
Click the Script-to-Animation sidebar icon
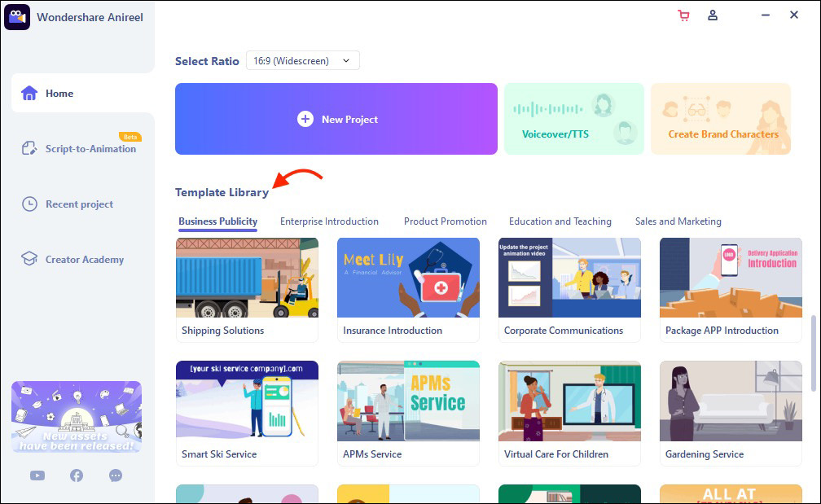[29, 149]
